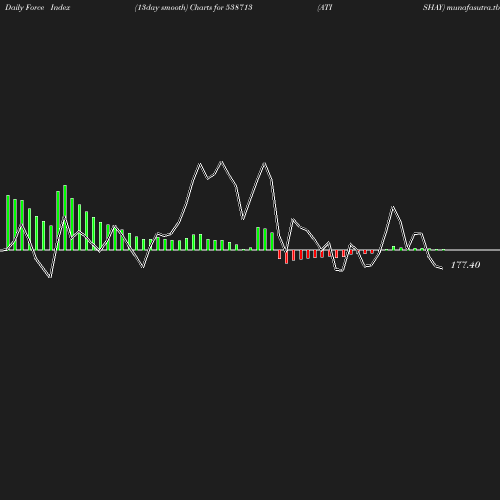Click the '(13day smooth) Charts for 538713' text
The image size is (500, 500).
click(x=194, y=8)
